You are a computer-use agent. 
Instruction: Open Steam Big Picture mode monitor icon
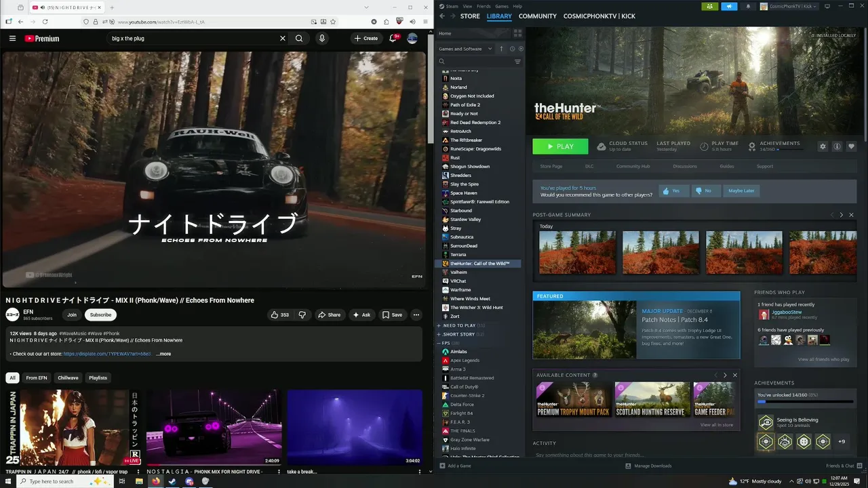[x=827, y=6]
